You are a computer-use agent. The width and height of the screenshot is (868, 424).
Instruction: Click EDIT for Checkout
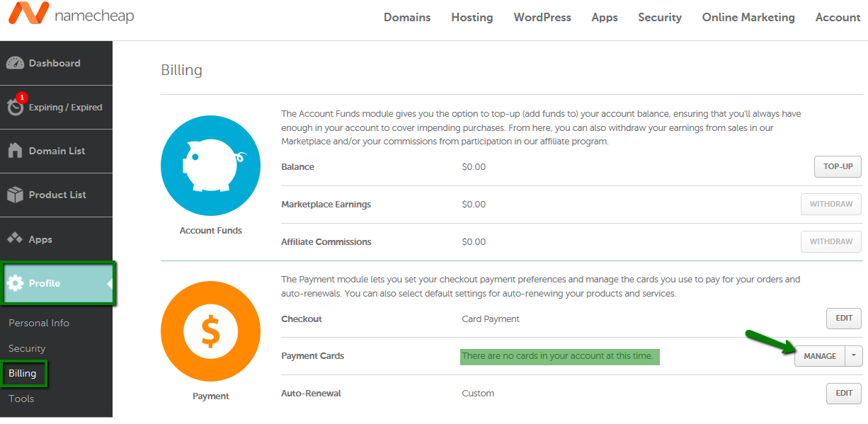844,319
